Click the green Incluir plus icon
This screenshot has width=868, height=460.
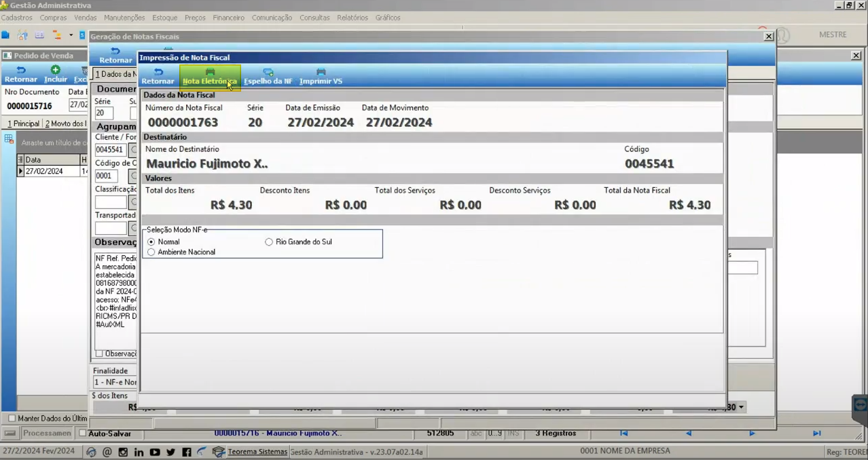(56, 70)
